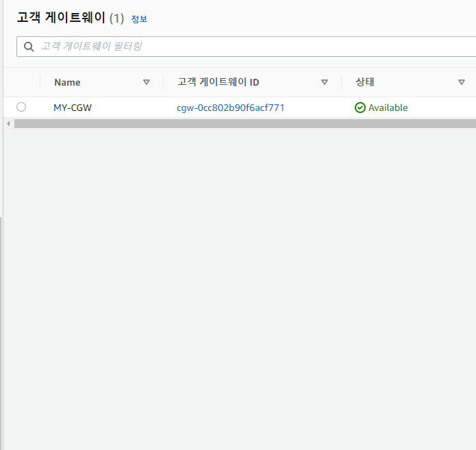Click the MY-CGW name cell
Viewport: 476px width, 450px height.
pos(73,108)
